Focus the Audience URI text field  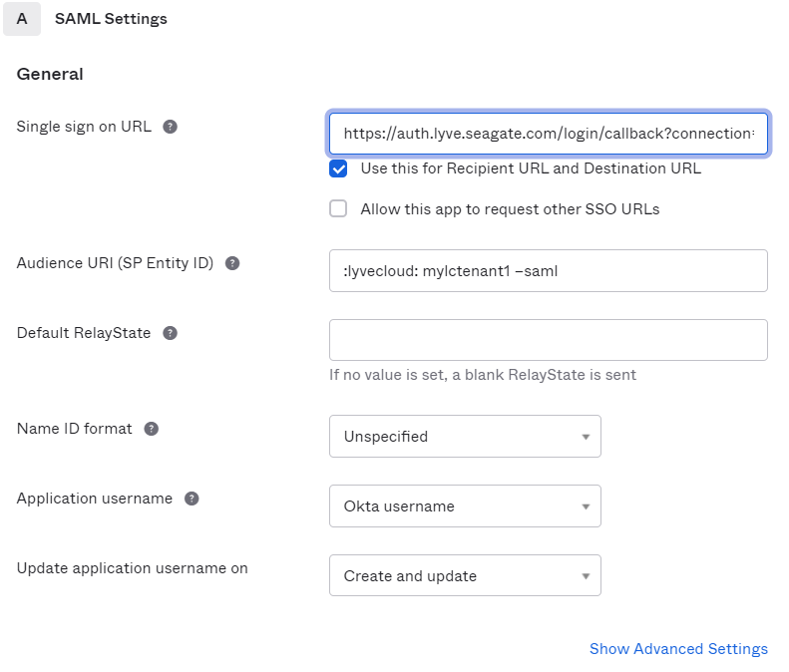pos(548,270)
